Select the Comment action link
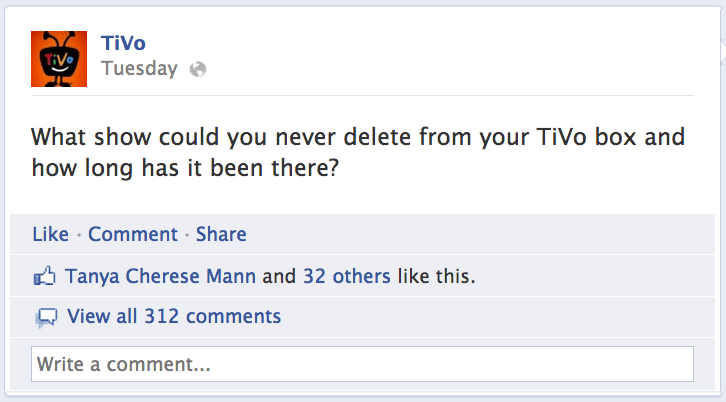Image resolution: width=726 pixels, height=402 pixels. point(133,234)
